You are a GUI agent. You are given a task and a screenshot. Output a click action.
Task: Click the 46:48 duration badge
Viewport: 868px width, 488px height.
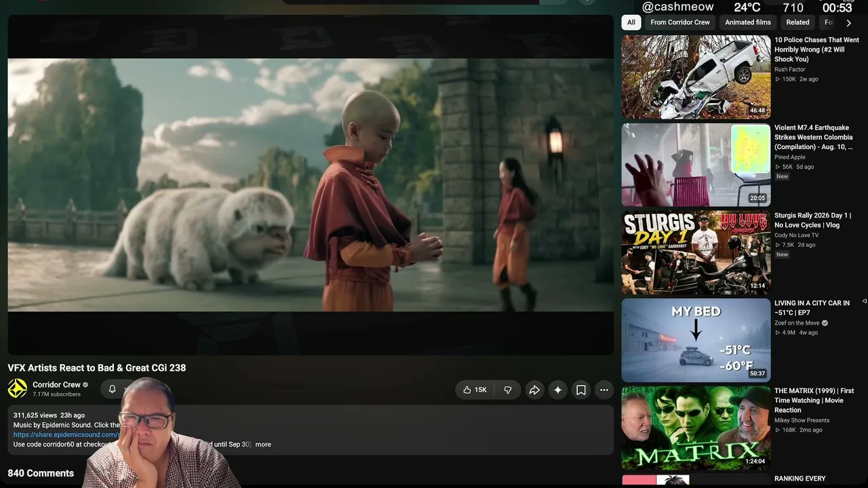[757, 110]
